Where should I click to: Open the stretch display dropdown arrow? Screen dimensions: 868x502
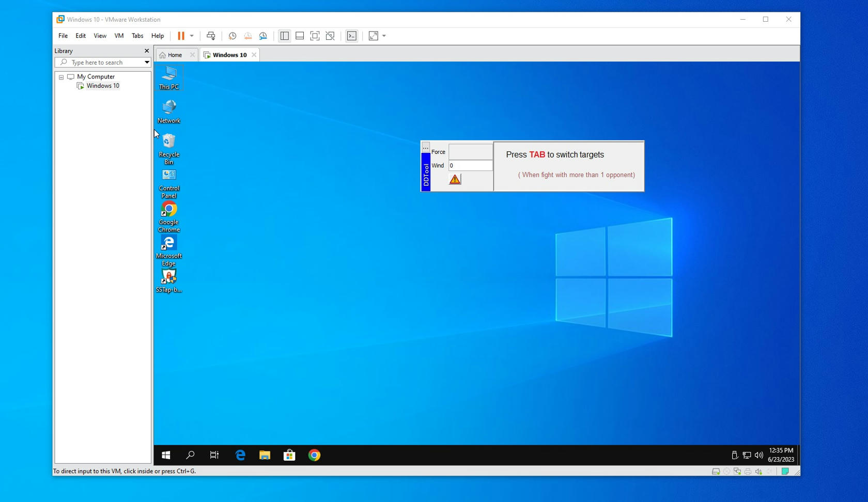click(x=384, y=36)
